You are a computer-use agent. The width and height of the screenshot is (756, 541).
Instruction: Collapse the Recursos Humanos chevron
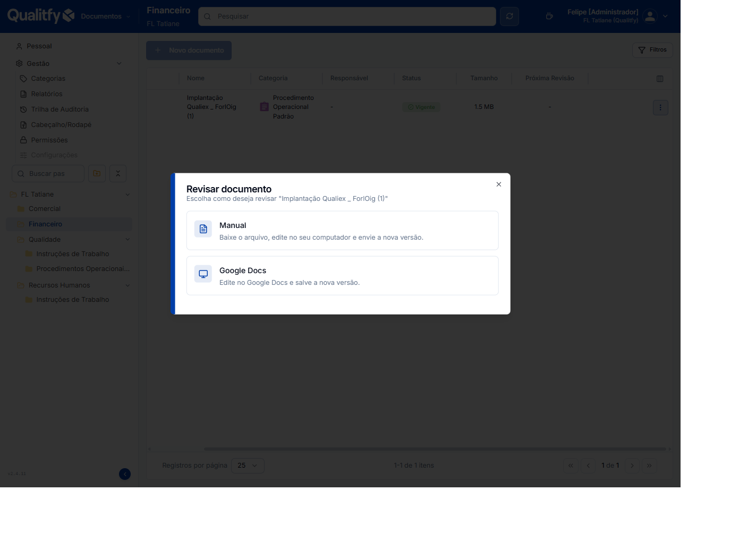tap(128, 285)
